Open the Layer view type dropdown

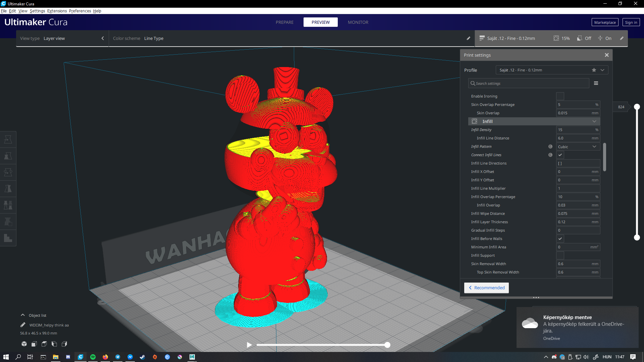click(x=62, y=38)
